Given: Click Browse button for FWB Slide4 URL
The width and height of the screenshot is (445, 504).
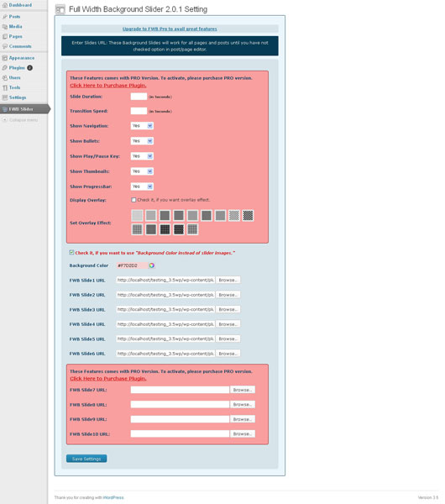Looking at the screenshot, I should point(228,324).
